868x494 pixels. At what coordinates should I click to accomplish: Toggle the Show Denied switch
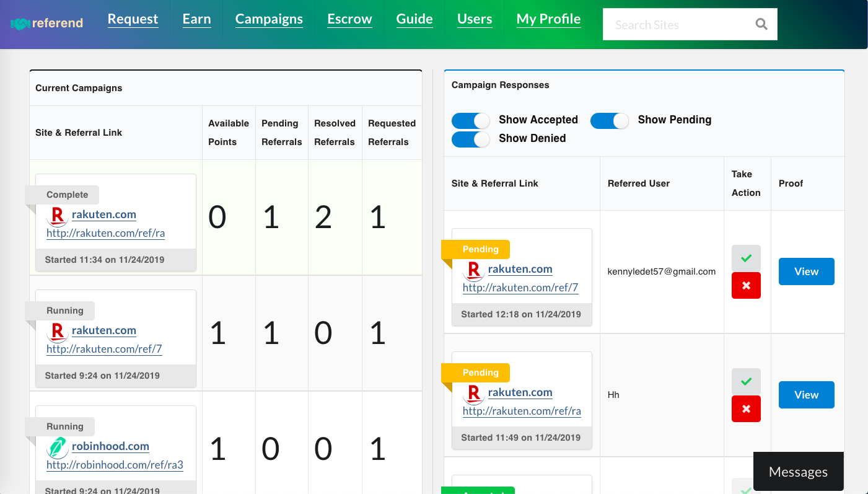click(471, 139)
